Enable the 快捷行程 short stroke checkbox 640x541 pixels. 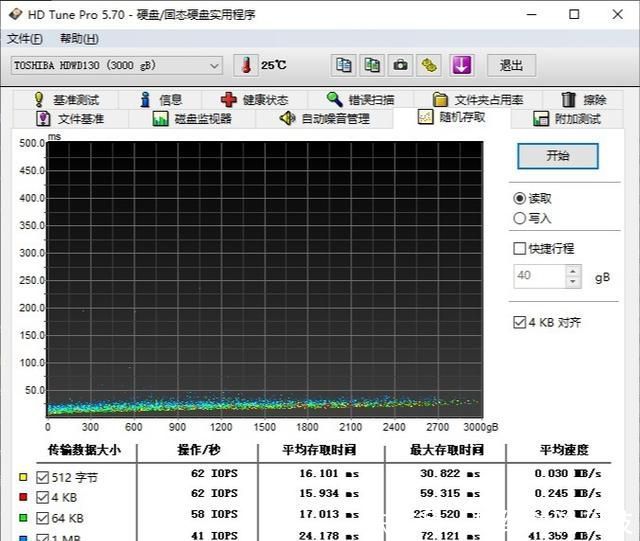pos(519,248)
